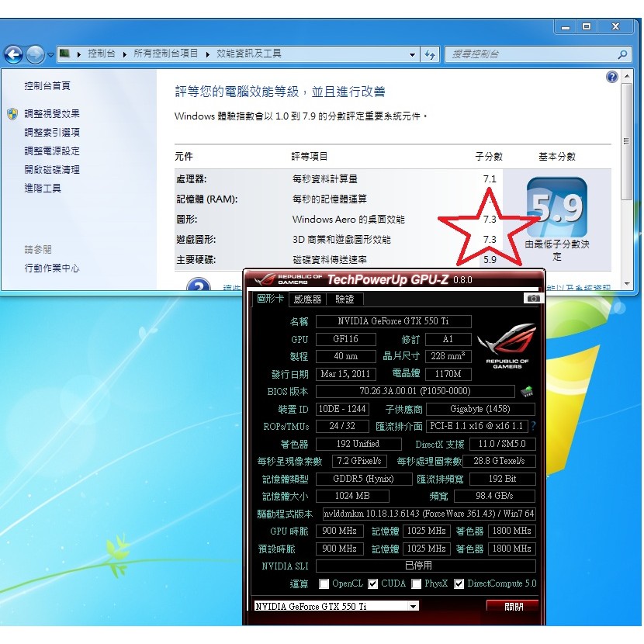Click 效能資訊及工具 breadcrumb
This screenshot has width=644, height=644.
(x=249, y=54)
